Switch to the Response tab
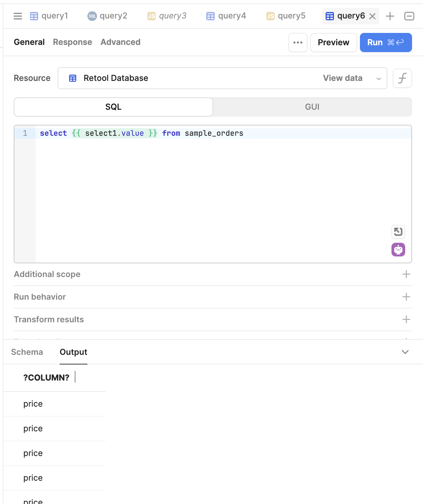Viewport: 423px width, 504px height. 72,42
